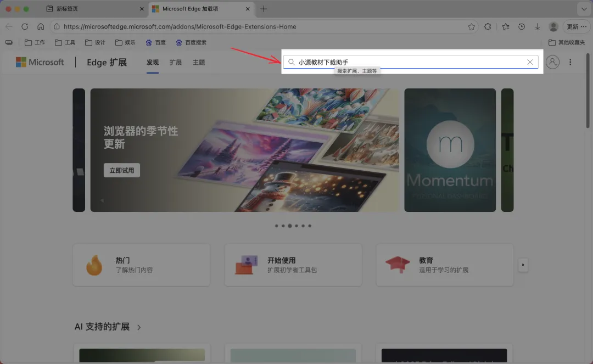Select the fifth carousel dot
The image size is (593, 364).
tap(303, 226)
